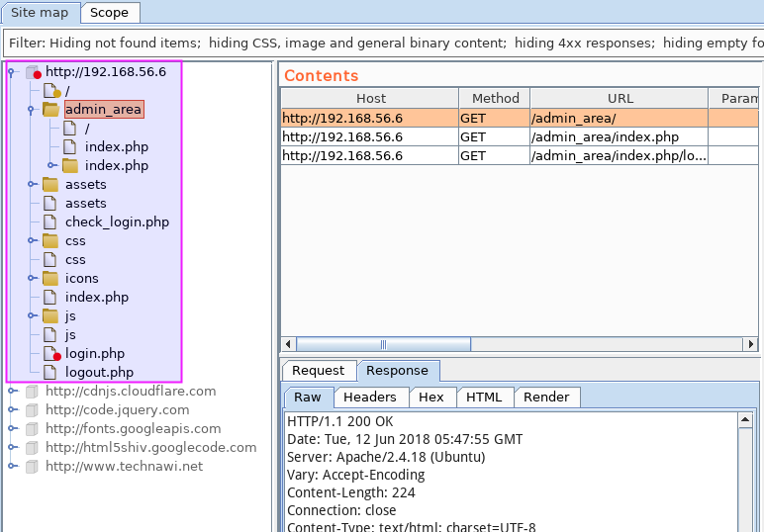Click the css folder icon
764x532 pixels.
point(50,241)
